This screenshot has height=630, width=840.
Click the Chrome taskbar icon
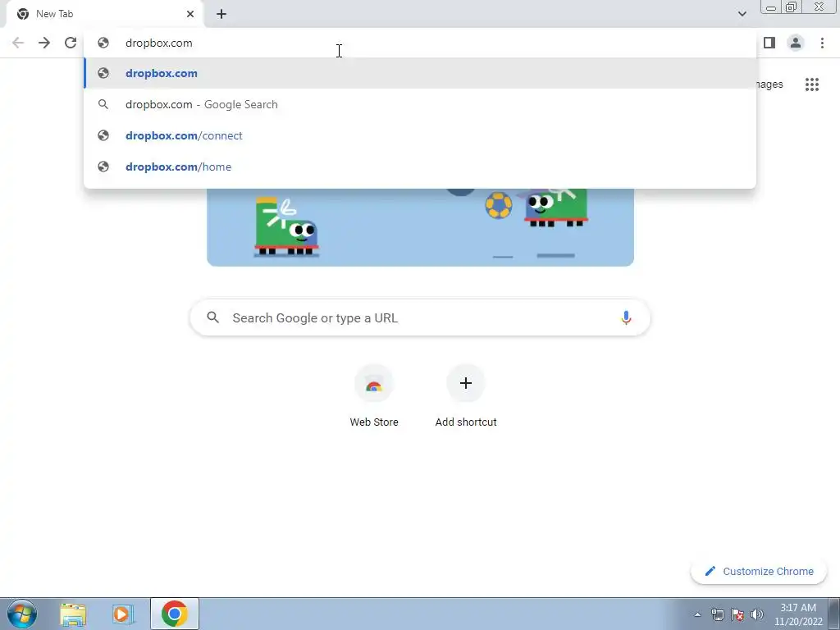click(174, 614)
